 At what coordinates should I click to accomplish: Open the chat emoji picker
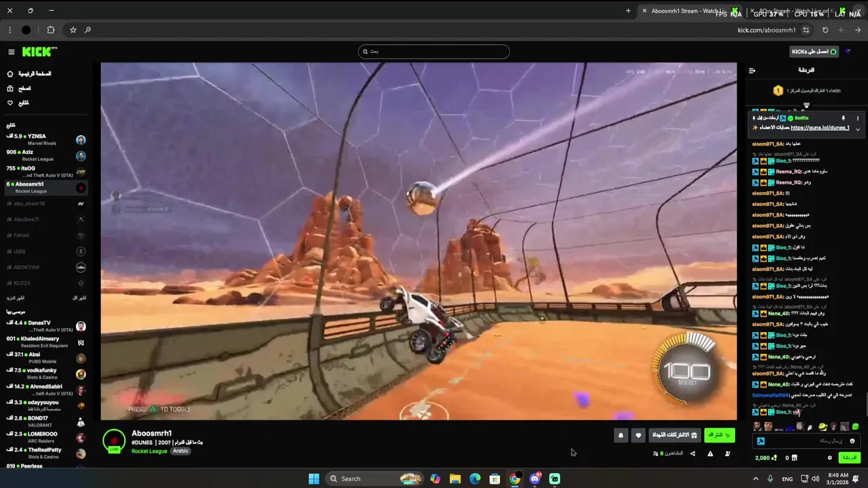852,441
